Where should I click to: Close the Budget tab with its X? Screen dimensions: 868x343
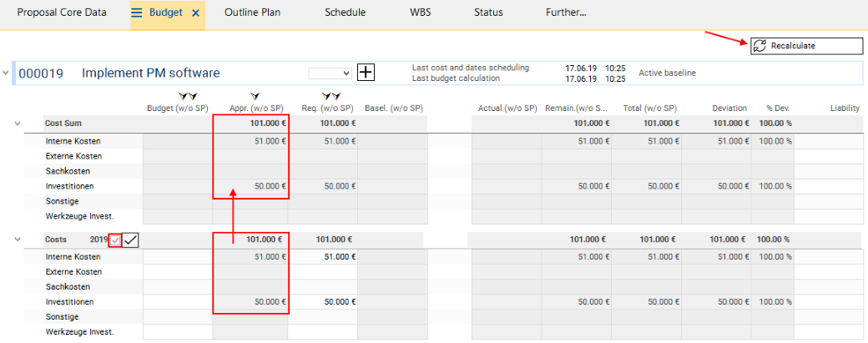tap(195, 13)
